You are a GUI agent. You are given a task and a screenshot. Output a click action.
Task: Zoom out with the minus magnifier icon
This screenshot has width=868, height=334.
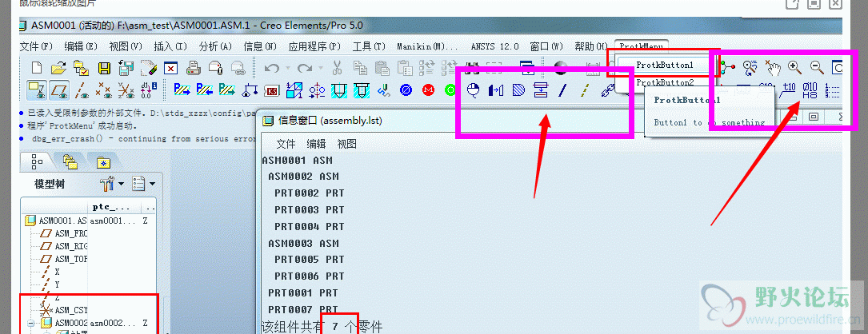pyautogui.click(x=817, y=67)
